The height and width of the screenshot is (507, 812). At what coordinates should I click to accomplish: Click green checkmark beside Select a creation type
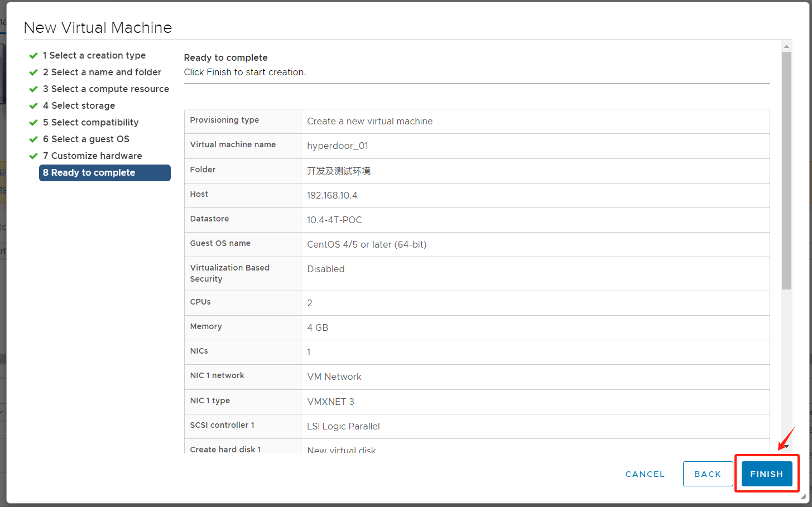click(33, 56)
